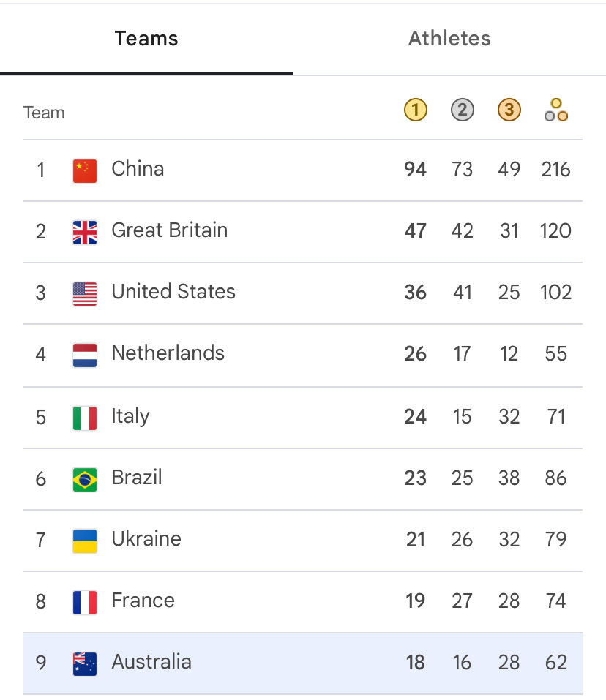Click the bronze medal column icon
The width and height of the screenshot is (606, 700).
click(509, 110)
